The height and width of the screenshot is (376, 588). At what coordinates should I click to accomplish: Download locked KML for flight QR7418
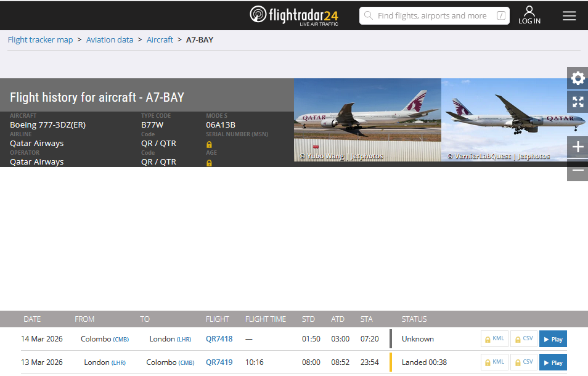pos(495,339)
